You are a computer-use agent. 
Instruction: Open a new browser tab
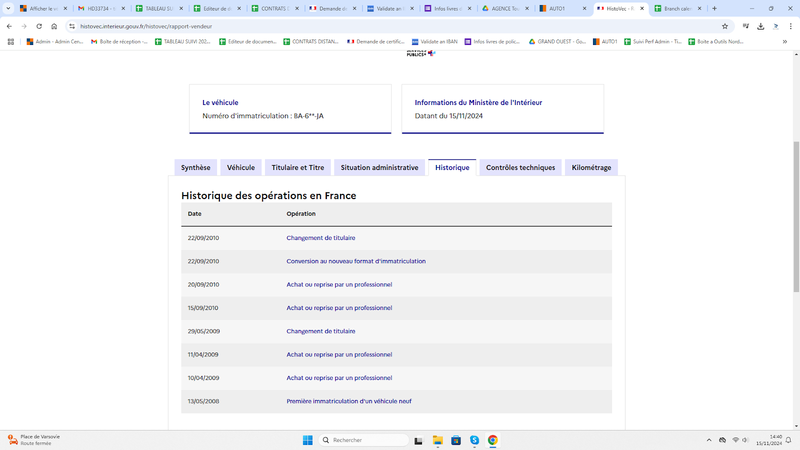coord(714,8)
